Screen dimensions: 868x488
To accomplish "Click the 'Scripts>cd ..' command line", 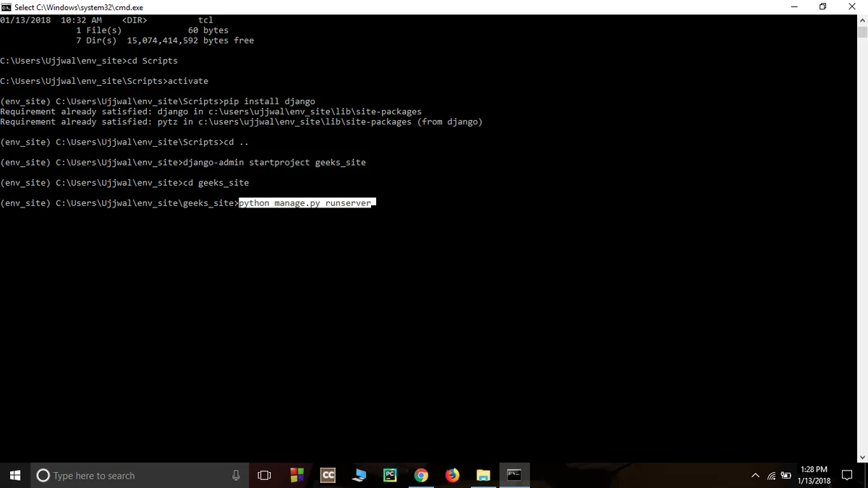I will [x=124, y=142].
